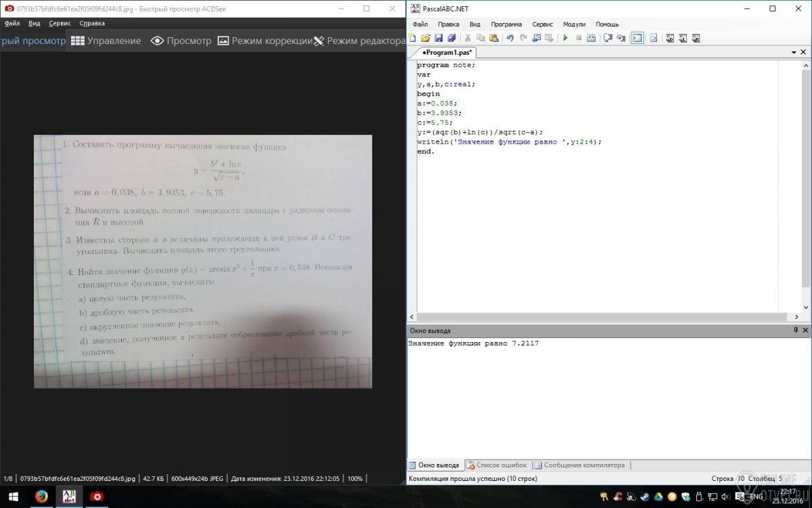Click the Format Code icon next to output toggle

click(x=653, y=38)
